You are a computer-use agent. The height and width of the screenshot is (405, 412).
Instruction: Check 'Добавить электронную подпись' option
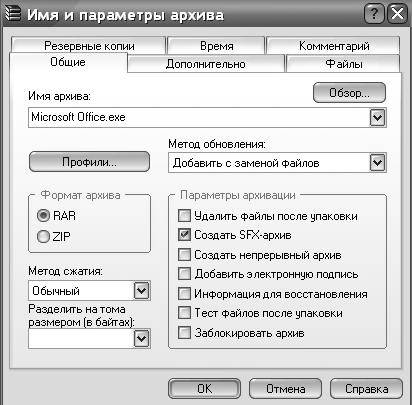(x=184, y=274)
